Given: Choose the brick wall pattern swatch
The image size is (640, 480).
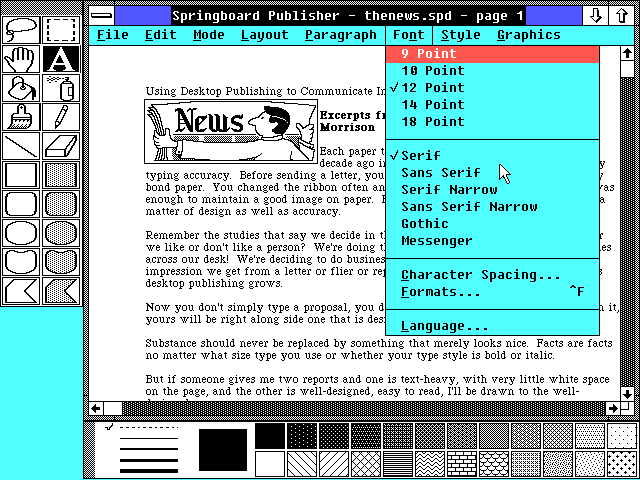Looking at the screenshot, I should coord(462,464).
